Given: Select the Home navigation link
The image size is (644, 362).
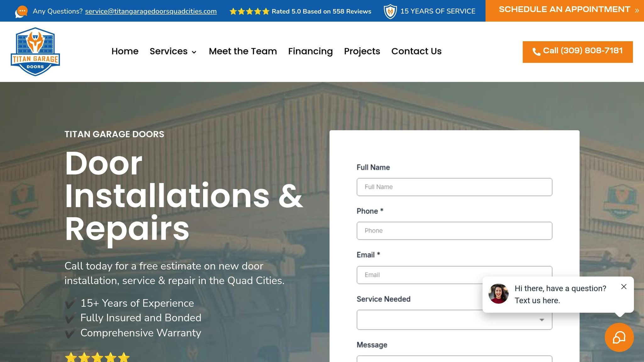Looking at the screenshot, I should pos(125,51).
